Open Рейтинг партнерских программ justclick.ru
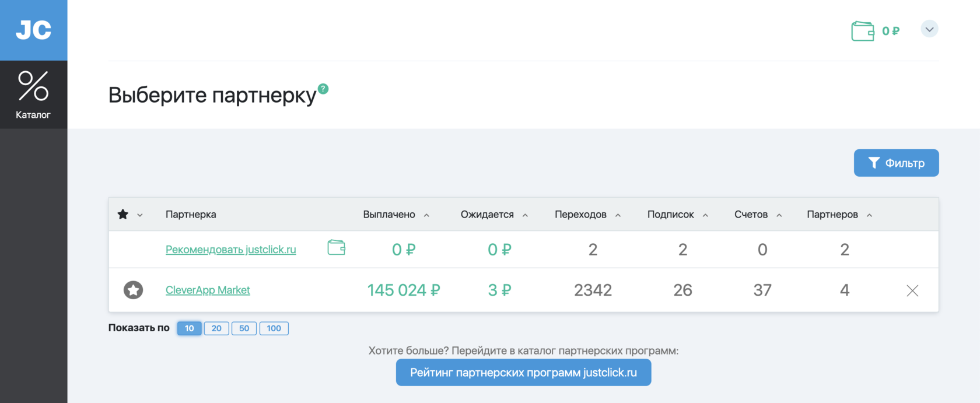Screen dimensions: 980x403 [x=523, y=373]
